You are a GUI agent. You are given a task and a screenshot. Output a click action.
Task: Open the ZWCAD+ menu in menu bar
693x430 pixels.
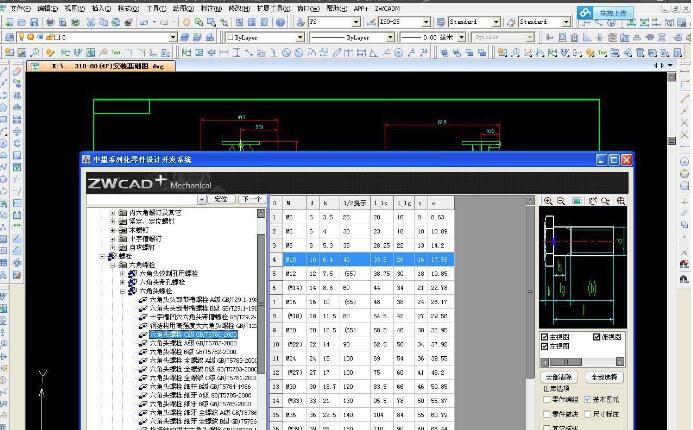(x=387, y=7)
